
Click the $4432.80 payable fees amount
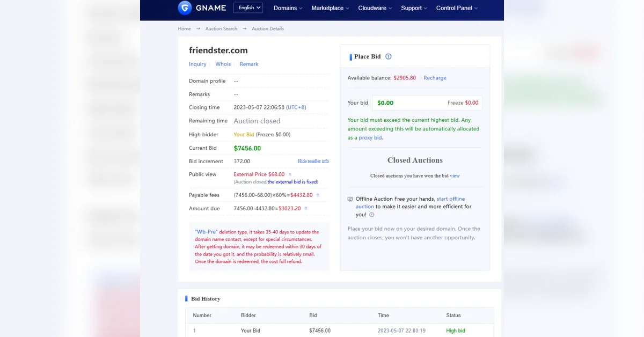(x=302, y=195)
